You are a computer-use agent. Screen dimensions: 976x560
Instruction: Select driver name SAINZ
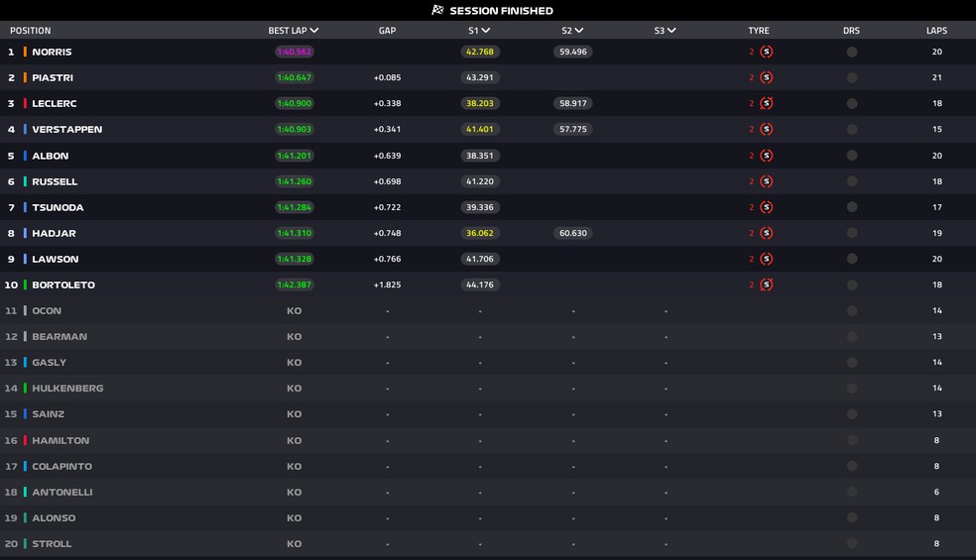[x=48, y=413]
